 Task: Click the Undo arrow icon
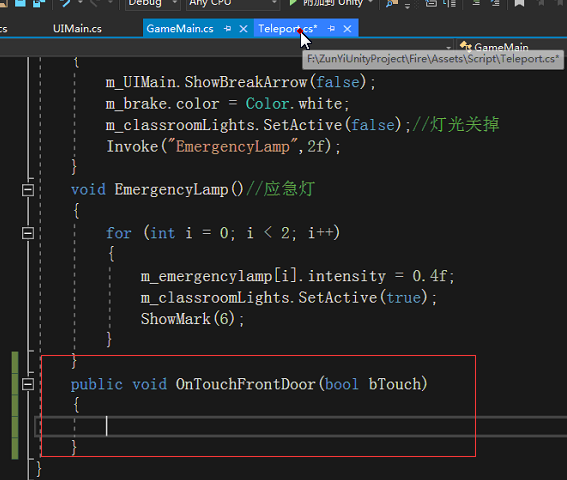click(66, 3)
